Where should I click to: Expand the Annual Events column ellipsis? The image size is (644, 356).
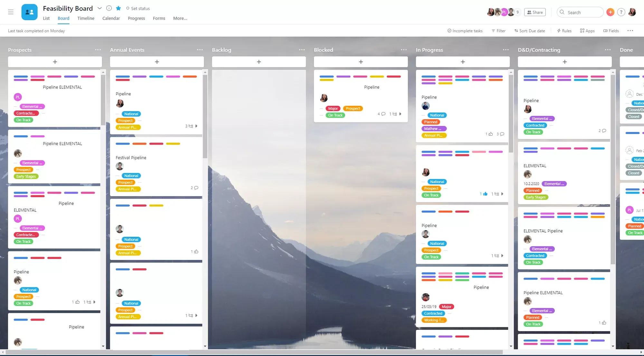coord(200,50)
